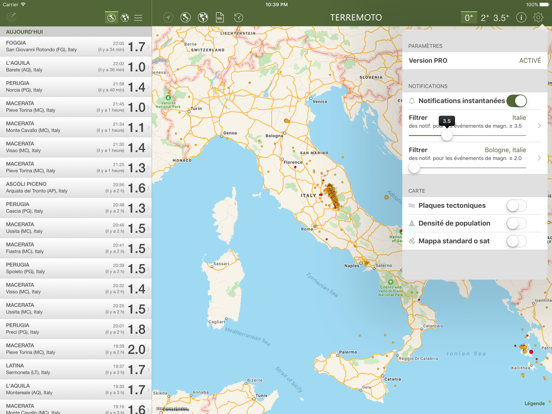Tap the location arrow icon on the map toolbar
Screen dimensions: 552x414
(168, 17)
